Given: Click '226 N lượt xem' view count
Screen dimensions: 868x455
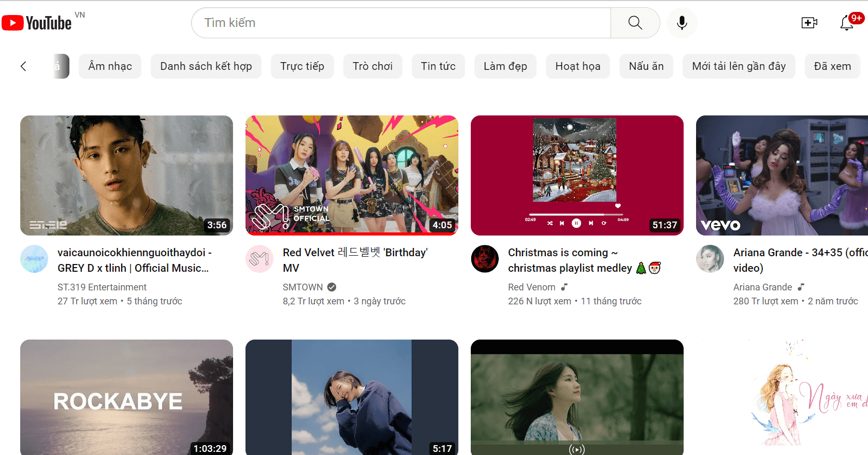Looking at the screenshot, I should point(540,301).
